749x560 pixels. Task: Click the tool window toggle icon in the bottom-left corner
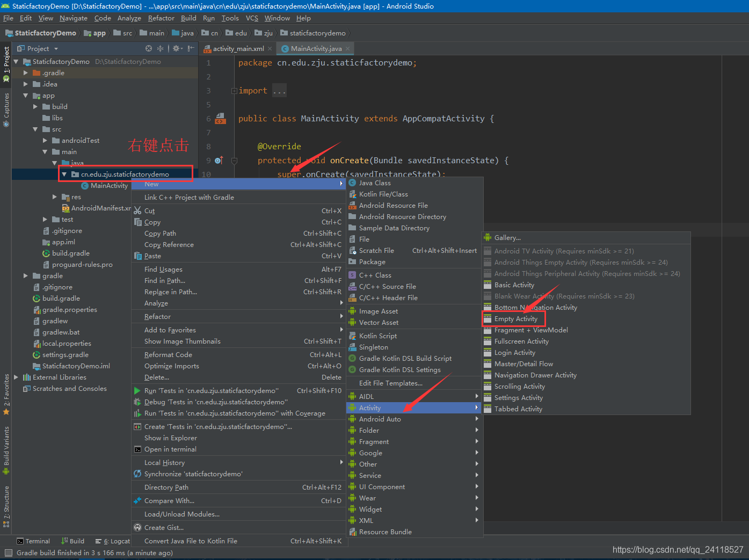click(8, 552)
